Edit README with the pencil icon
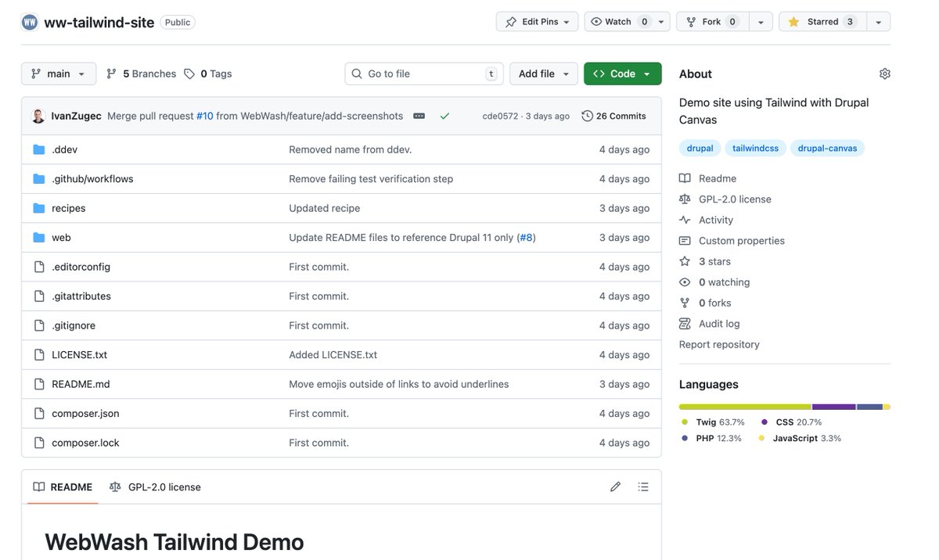 tap(616, 486)
